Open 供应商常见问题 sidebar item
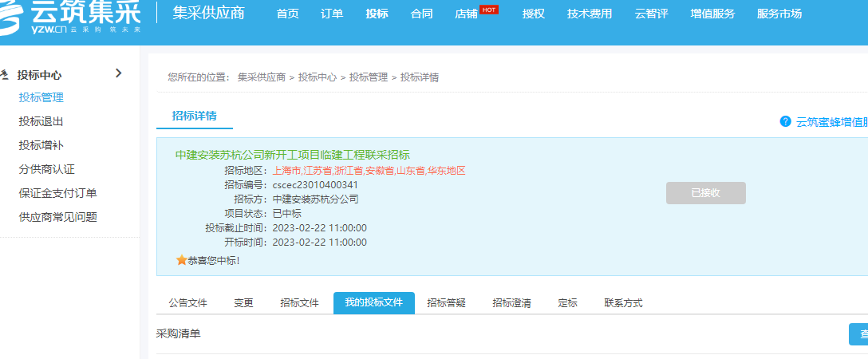 tap(57, 217)
